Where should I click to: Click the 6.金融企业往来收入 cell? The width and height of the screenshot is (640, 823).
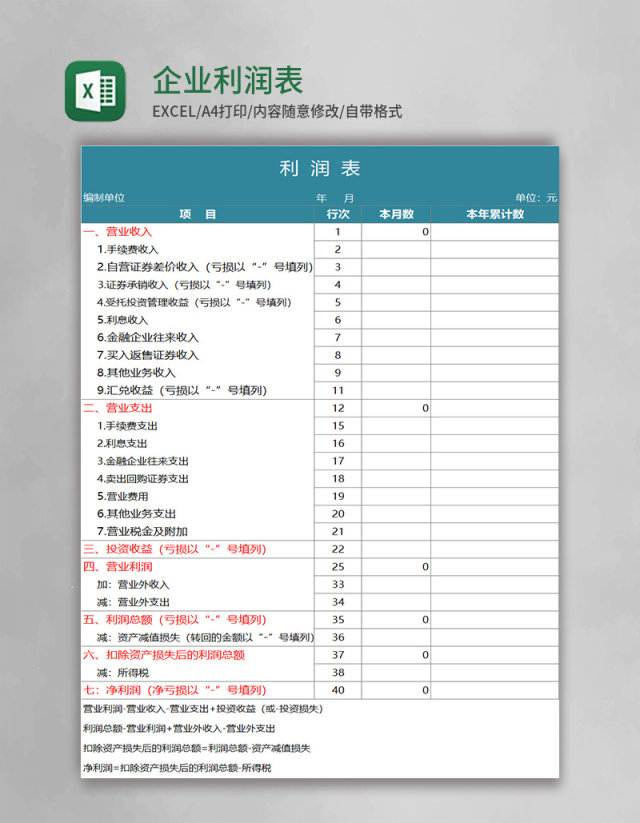tap(198, 337)
